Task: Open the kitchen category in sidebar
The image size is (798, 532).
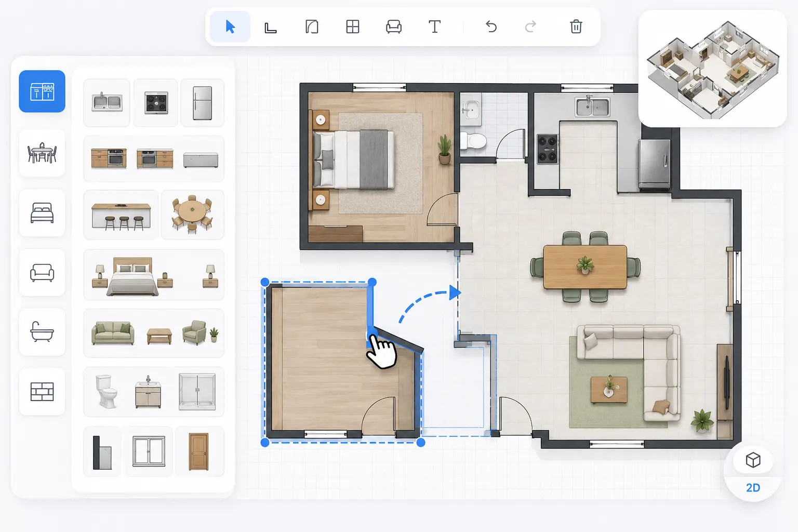Action: pyautogui.click(x=42, y=91)
